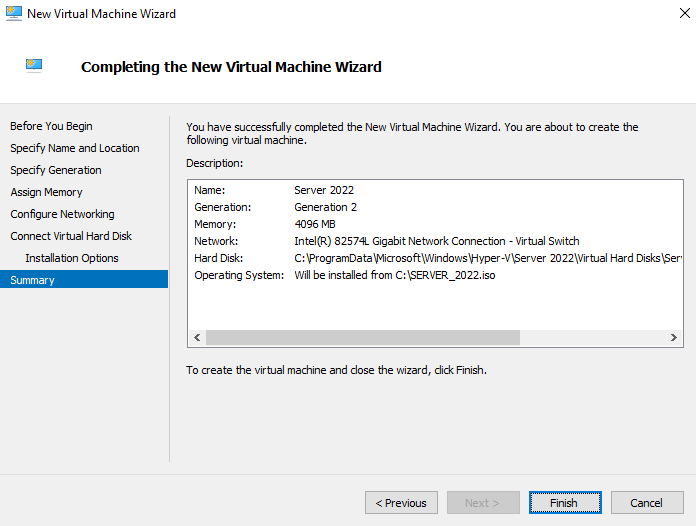
Task: Click the Description: label
Action: 214,163
